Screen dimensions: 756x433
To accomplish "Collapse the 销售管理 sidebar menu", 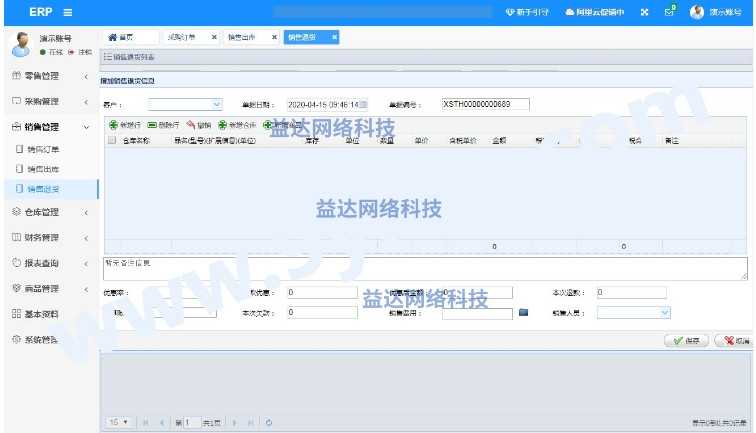I will click(50, 127).
